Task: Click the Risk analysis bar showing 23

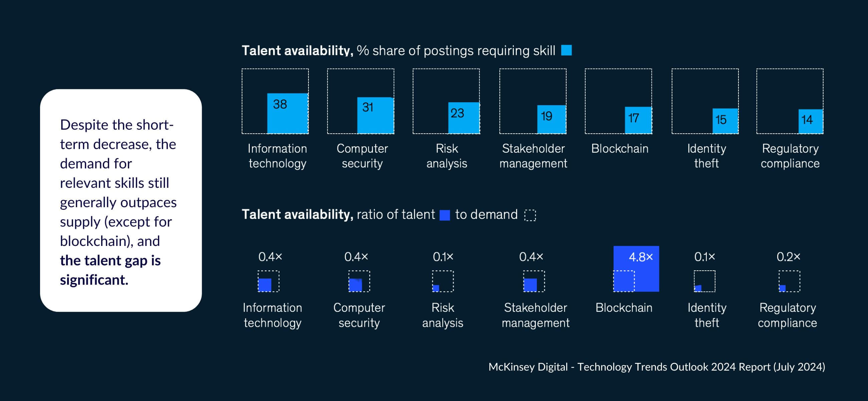Action: point(464,118)
